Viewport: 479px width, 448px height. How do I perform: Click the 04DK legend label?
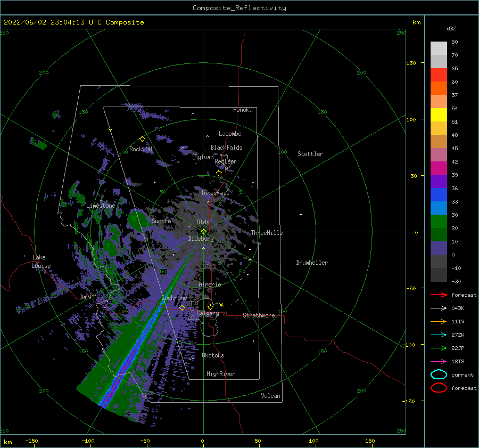click(458, 308)
